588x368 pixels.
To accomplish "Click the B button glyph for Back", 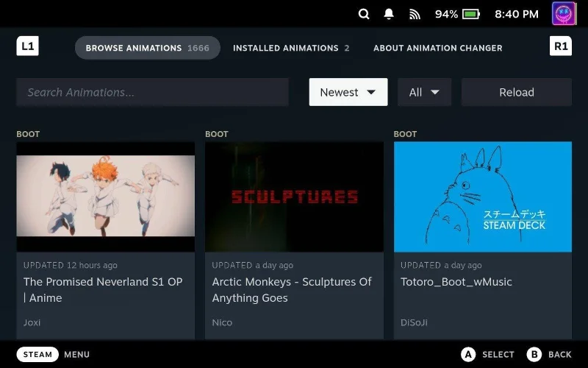I will (x=534, y=355).
